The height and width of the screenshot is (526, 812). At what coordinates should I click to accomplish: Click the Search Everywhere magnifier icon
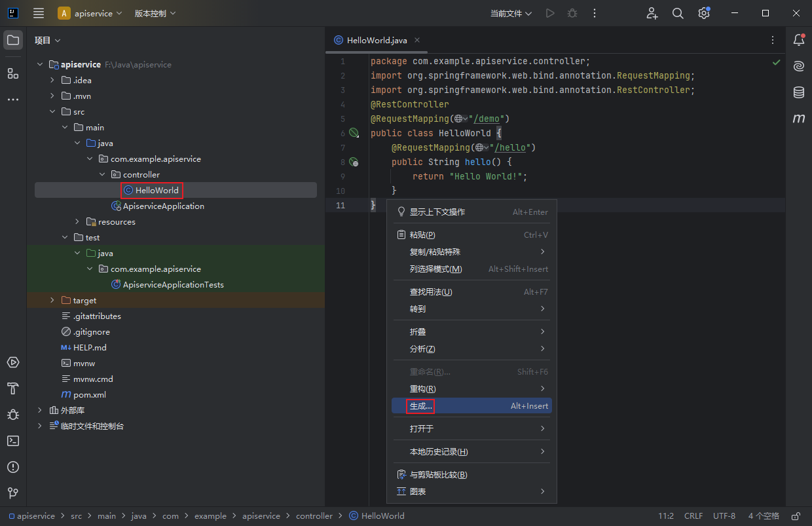point(678,13)
